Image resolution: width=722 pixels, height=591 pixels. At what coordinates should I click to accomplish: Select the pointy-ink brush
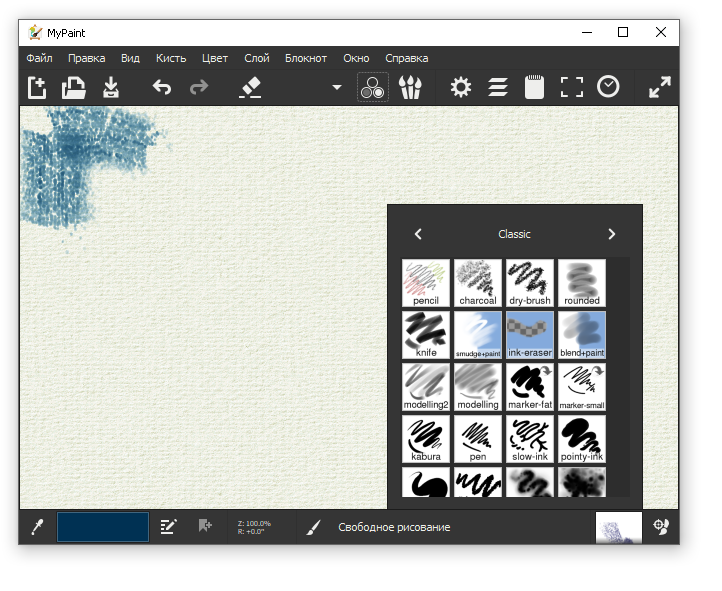582,439
